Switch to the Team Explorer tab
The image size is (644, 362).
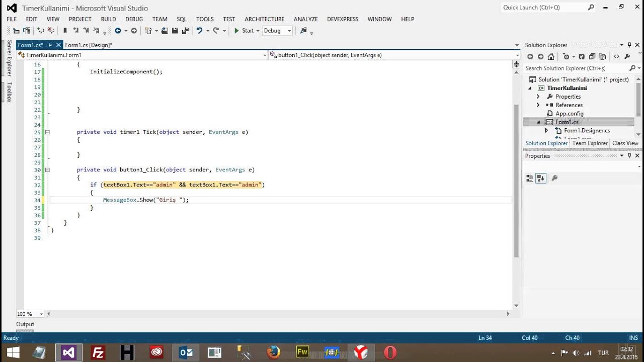point(590,143)
